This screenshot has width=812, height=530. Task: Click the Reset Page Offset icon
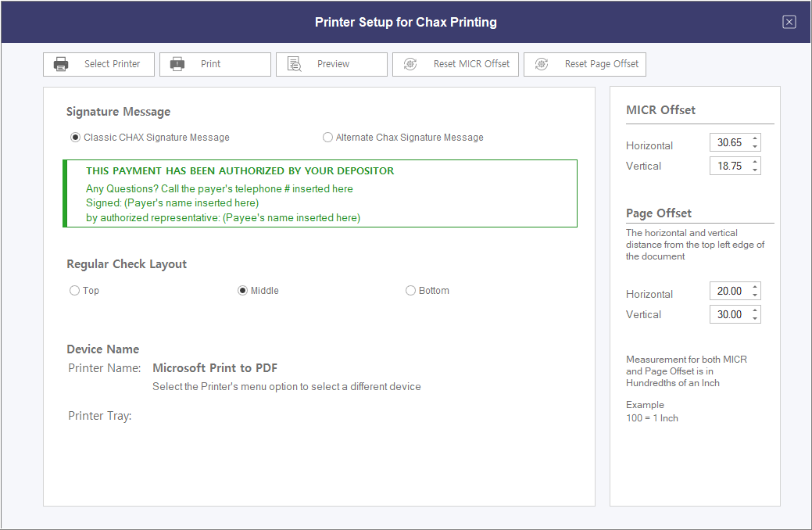click(x=542, y=64)
